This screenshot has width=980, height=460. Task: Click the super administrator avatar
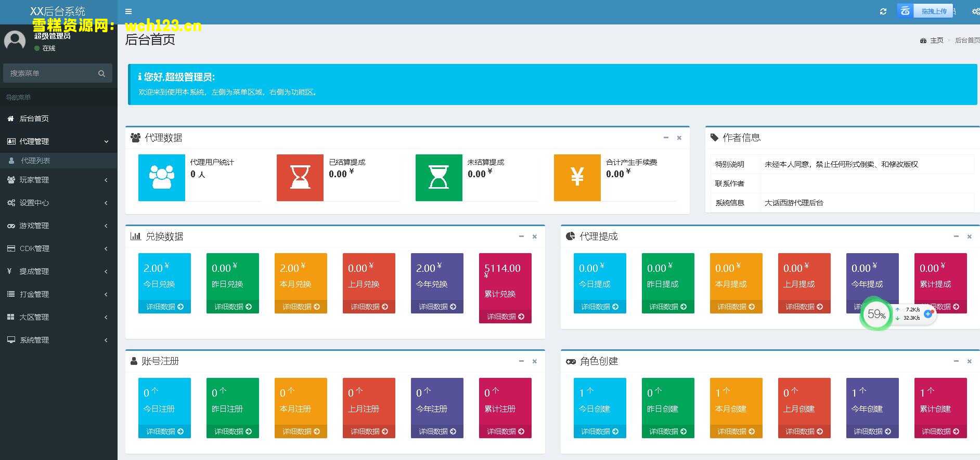coord(15,41)
